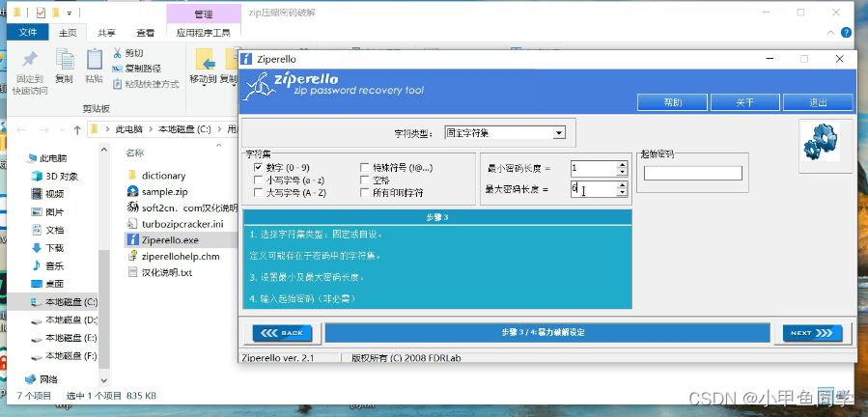Decrease 最小密码长度 with down arrow
The width and height of the screenshot is (868, 417).
pyautogui.click(x=623, y=172)
